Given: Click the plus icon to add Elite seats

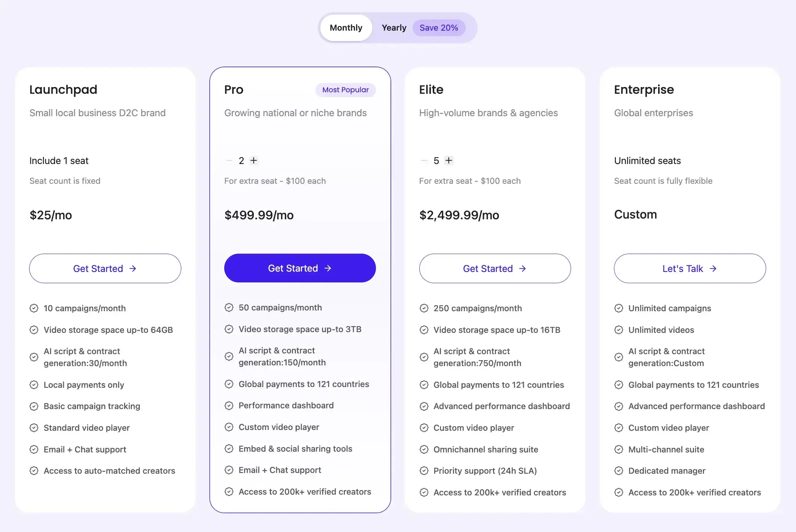Looking at the screenshot, I should pos(449,161).
